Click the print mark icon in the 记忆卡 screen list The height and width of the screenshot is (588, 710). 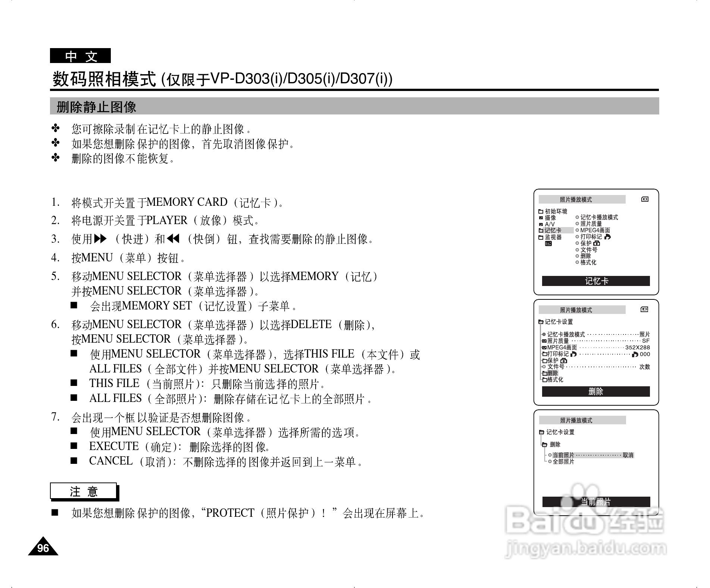point(607,237)
